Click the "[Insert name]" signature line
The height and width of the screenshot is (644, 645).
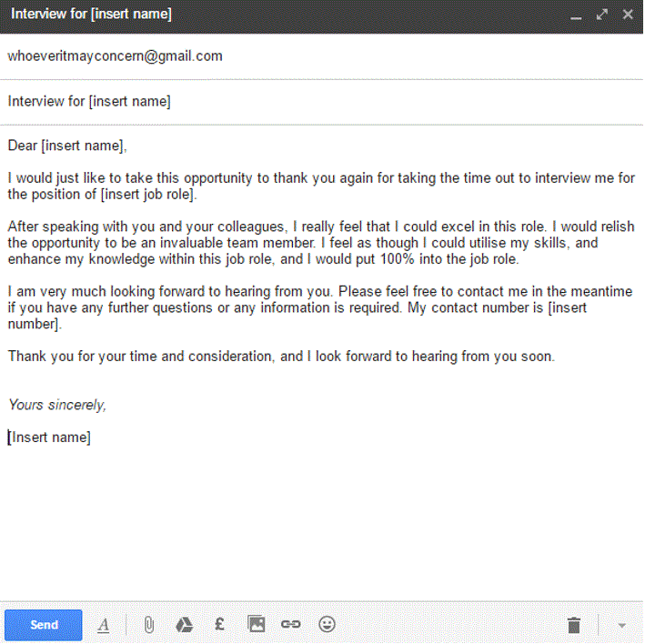(x=51, y=438)
